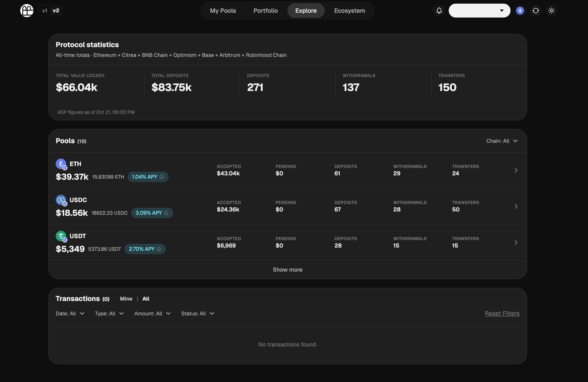
Task: Click the ETH accepted value $43.04k
Action: (x=228, y=174)
